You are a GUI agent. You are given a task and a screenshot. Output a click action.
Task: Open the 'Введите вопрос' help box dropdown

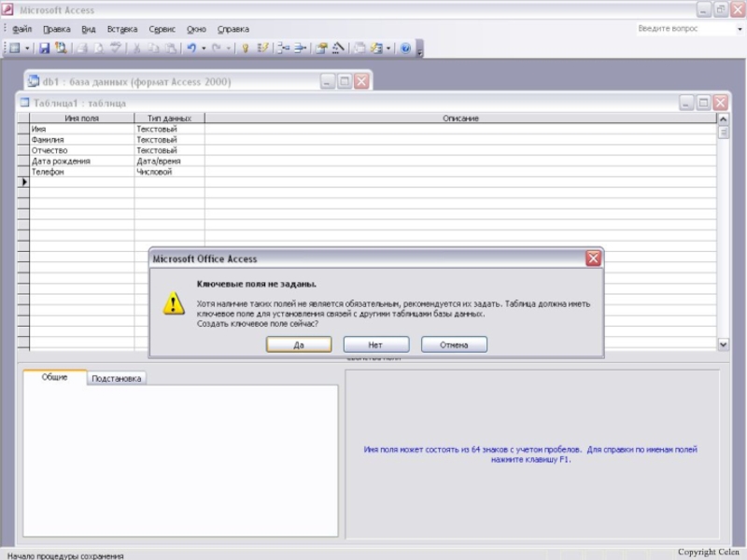(x=739, y=29)
